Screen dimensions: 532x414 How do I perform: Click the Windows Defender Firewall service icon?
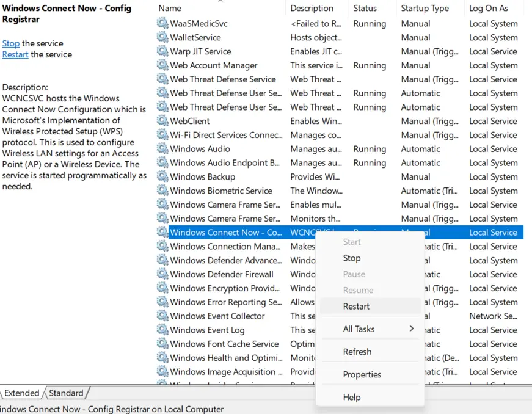162,274
